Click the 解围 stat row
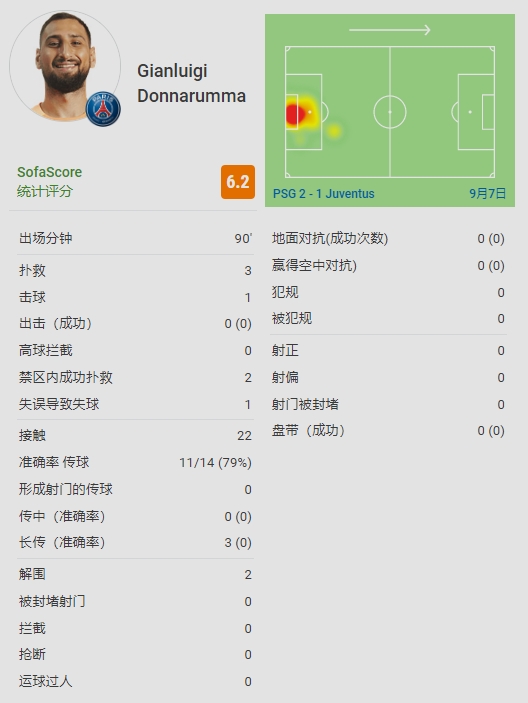This screenshot has height=703, width=528. click(x=135, y=574)
